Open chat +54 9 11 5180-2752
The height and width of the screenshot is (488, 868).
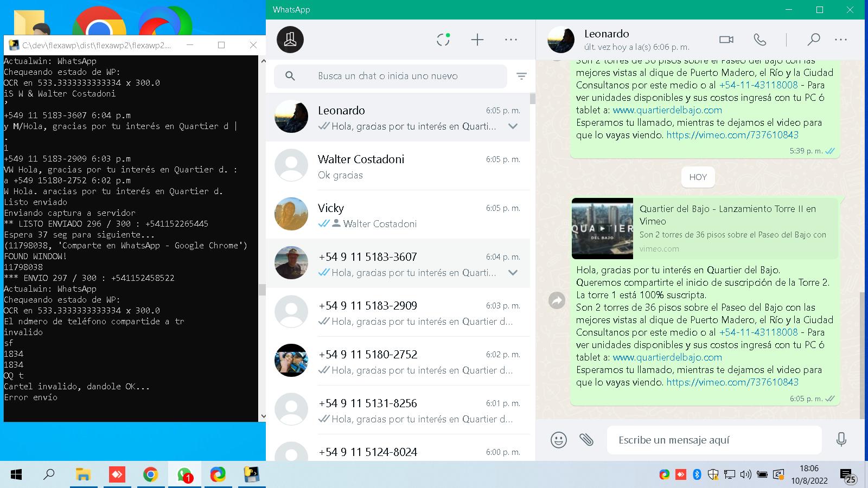(x=398, y=361)
